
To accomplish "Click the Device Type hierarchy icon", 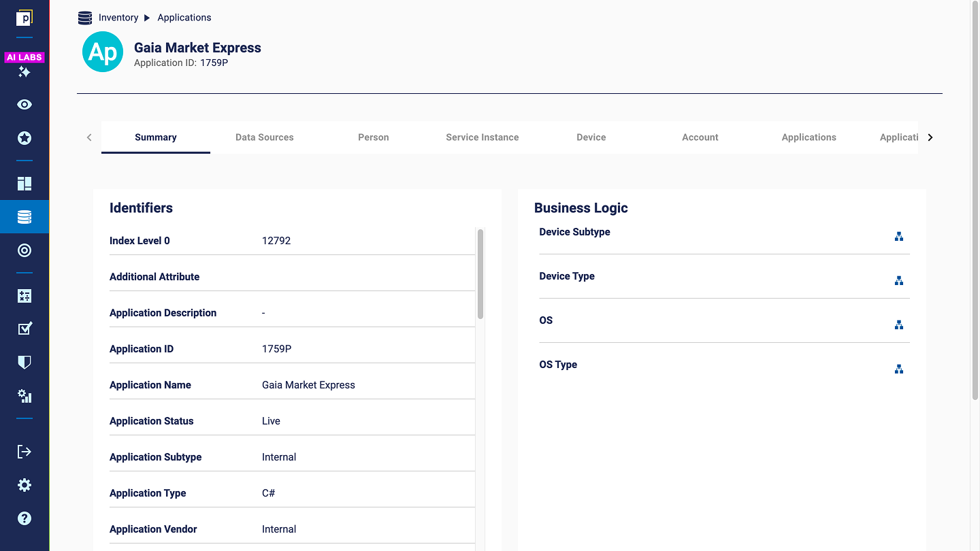I will (x=899, y=281).
